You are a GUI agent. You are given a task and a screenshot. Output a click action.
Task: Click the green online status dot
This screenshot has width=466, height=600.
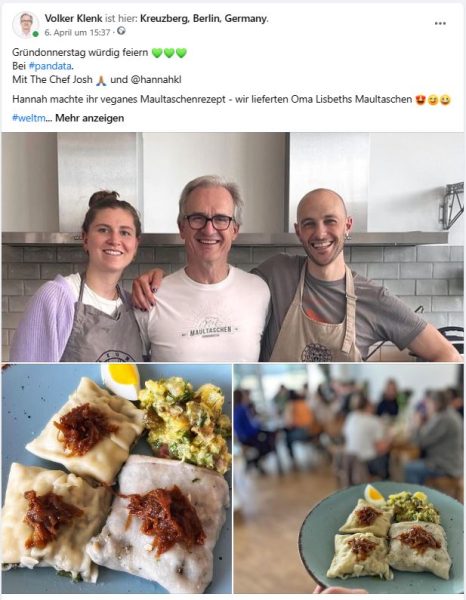36,34
